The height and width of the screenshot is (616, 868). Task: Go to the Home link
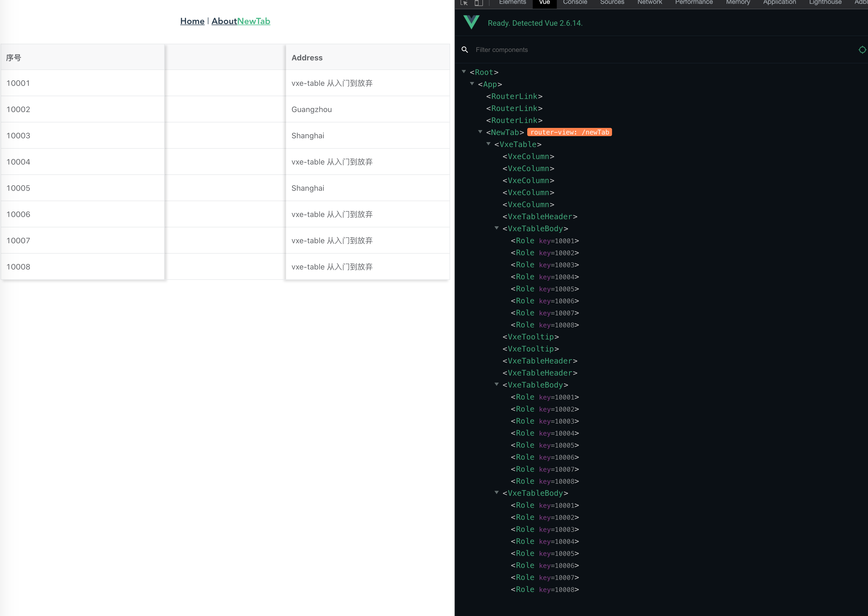pos(192,21)
